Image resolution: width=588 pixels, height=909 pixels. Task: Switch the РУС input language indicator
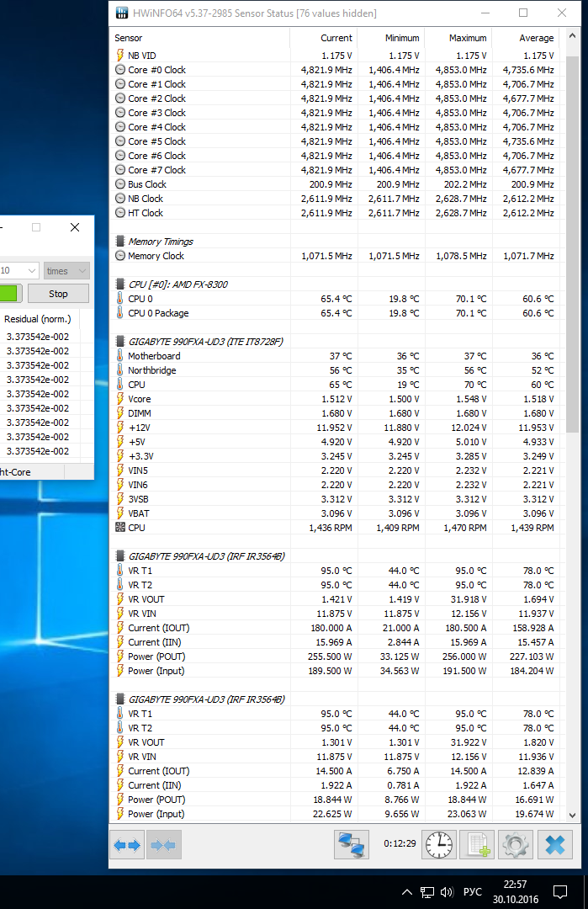[x=473, y=891]
